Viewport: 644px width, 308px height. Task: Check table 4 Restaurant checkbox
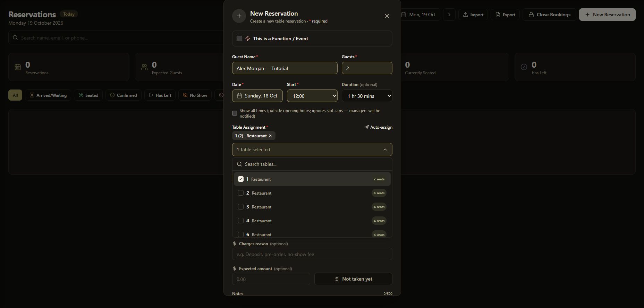point(241,221)
